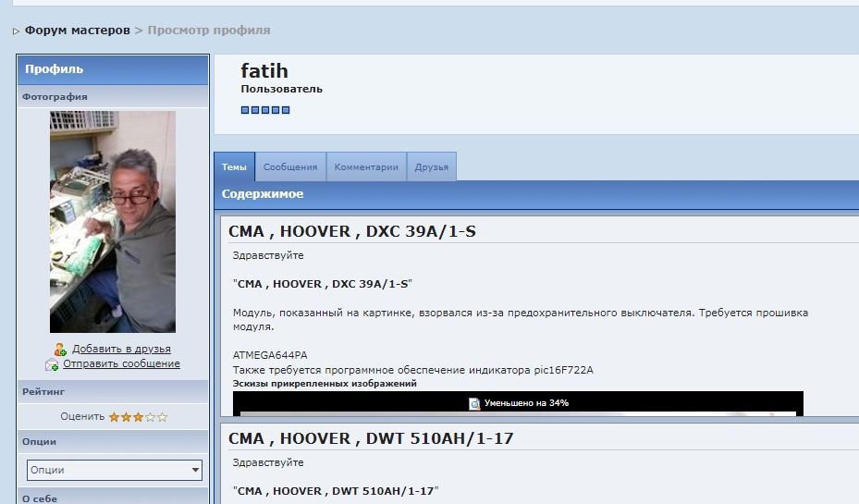The width and height of the screenshot is (859, 504).
Task: Open the Комментарии tab
Action: click(366, 167)
